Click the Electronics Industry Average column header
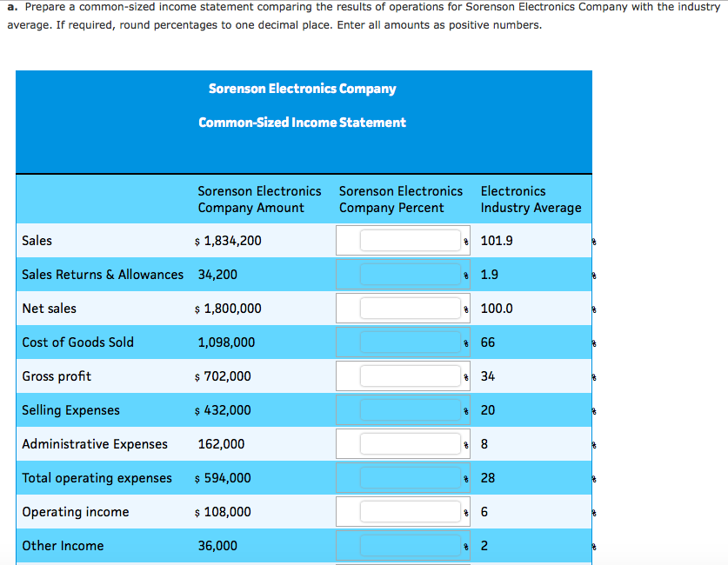The height and width of the screenshot is (565, 728). pos(531,199)
